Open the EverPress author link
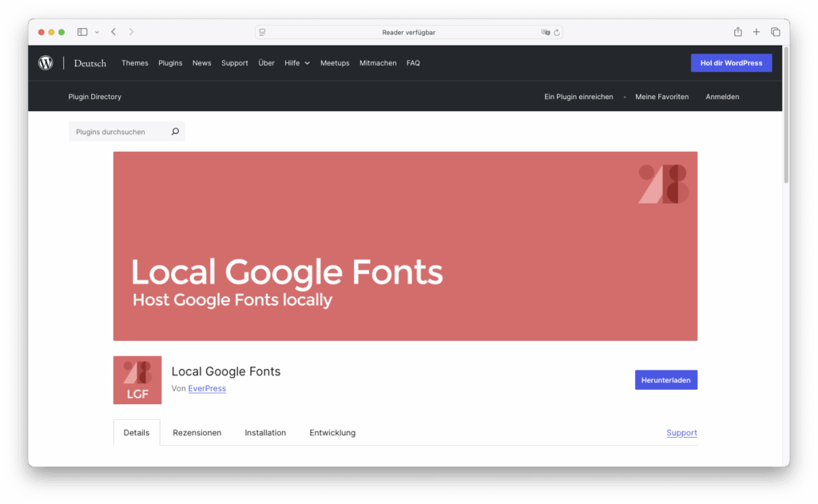 pos(207,388)
